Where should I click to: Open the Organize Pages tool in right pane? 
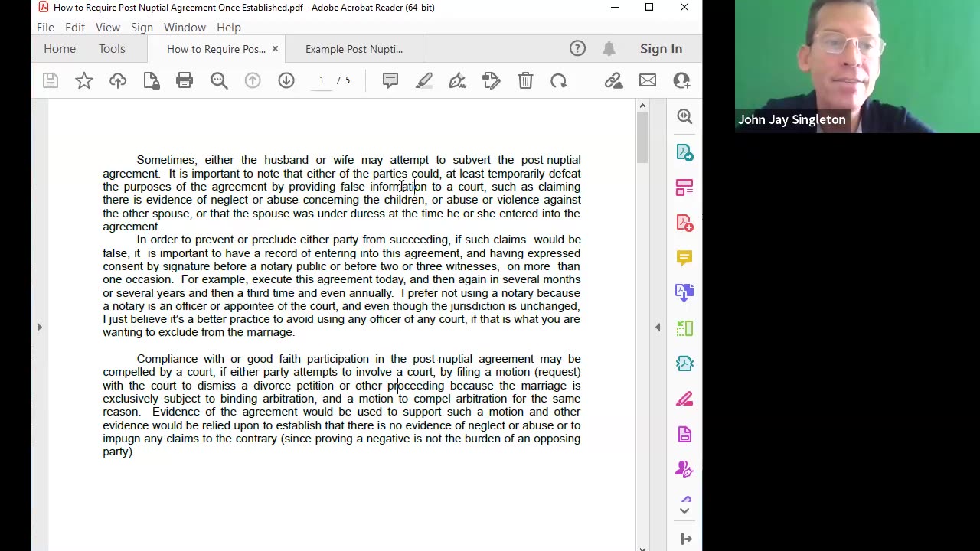click(684, 187)
